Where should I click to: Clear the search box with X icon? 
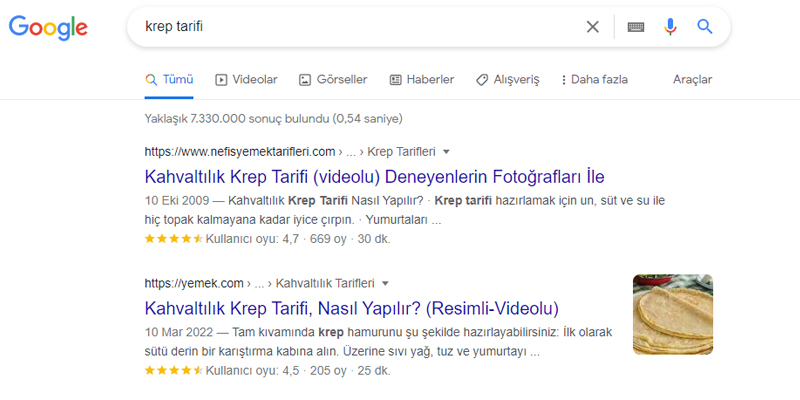tap(593, 27)
